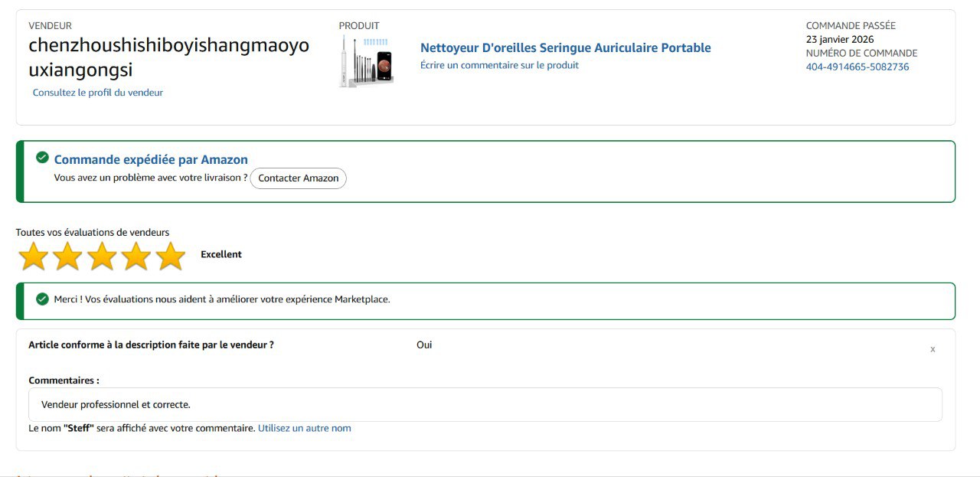Click green checkmark in the Merci message
Viewport: 980px width, 477px height.
[x=43, y=299]
